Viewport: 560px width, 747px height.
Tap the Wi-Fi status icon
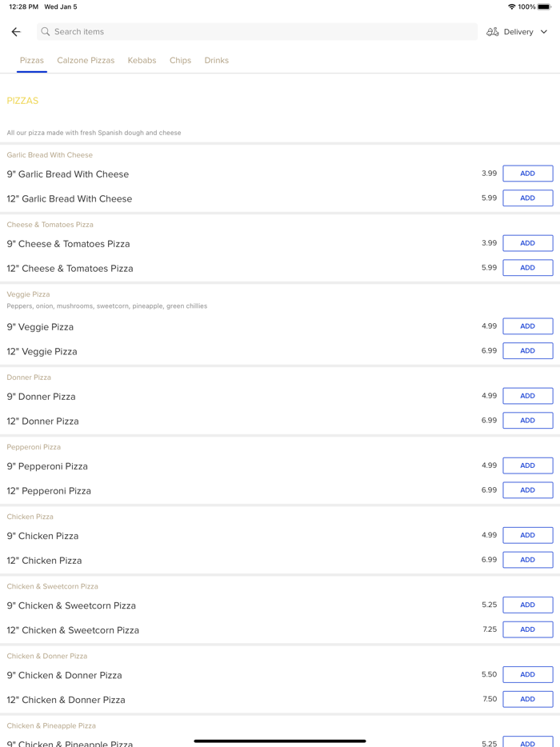pos(511,7)
